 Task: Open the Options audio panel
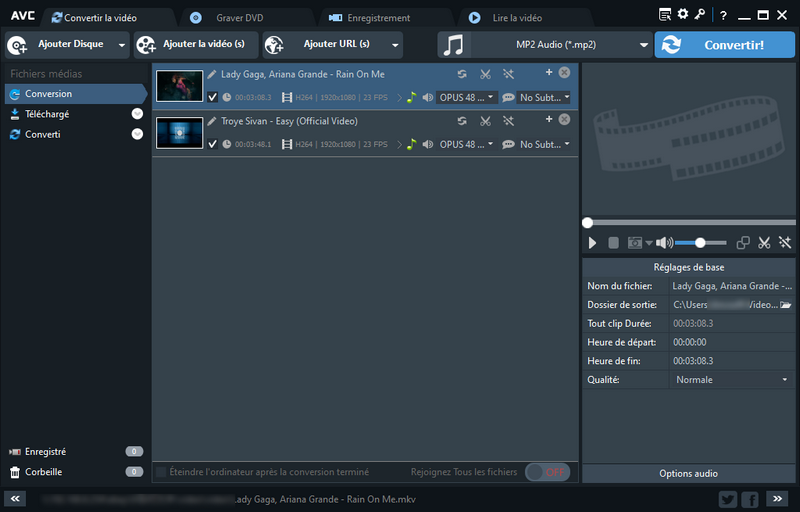pyautogui.click(x=688, y=474)
